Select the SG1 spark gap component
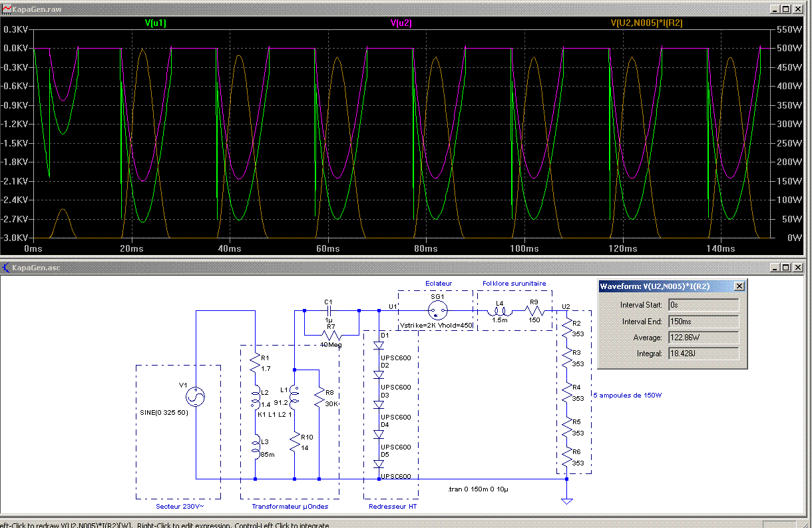812x528 pixels. click(437, 310)
